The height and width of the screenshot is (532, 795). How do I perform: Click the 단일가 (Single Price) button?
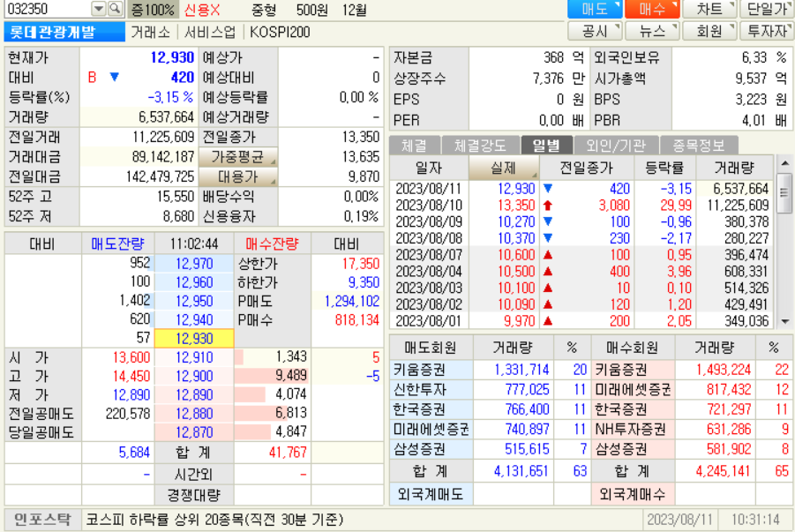click(x=766, y=9)
